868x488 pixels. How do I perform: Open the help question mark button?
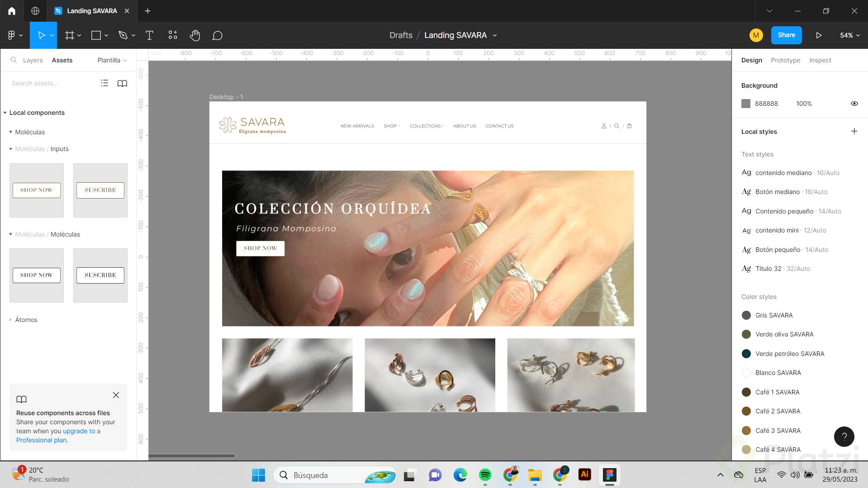tap(844, 437)
